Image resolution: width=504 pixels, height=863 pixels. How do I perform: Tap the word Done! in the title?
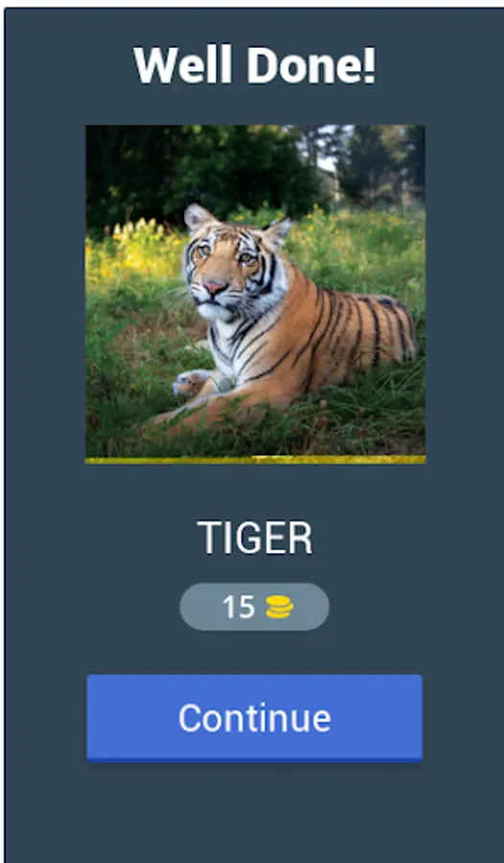310,65
